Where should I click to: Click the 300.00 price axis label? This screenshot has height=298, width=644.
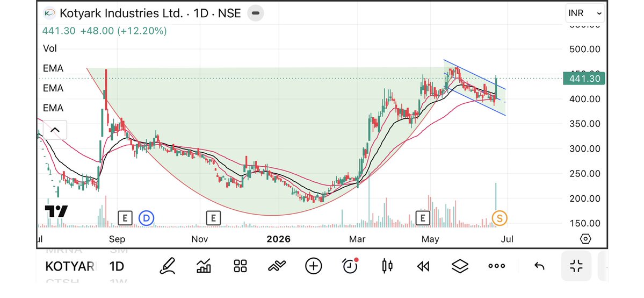585,148
